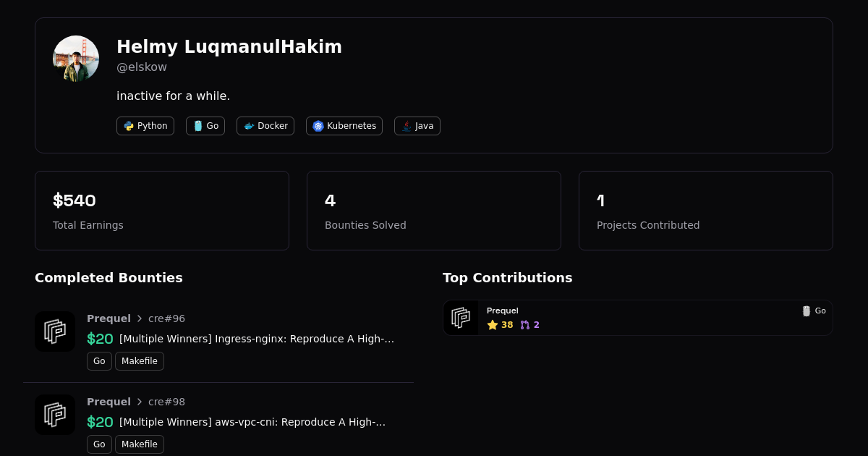The image size is (868, 456).
Task: Click the Docker whale icon
Action: [x=249, y=126]
